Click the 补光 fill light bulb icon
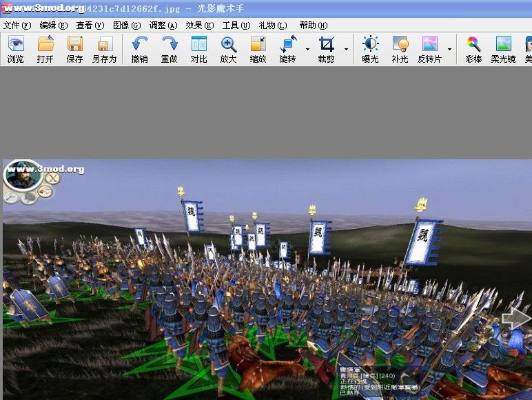 [400, 49]
